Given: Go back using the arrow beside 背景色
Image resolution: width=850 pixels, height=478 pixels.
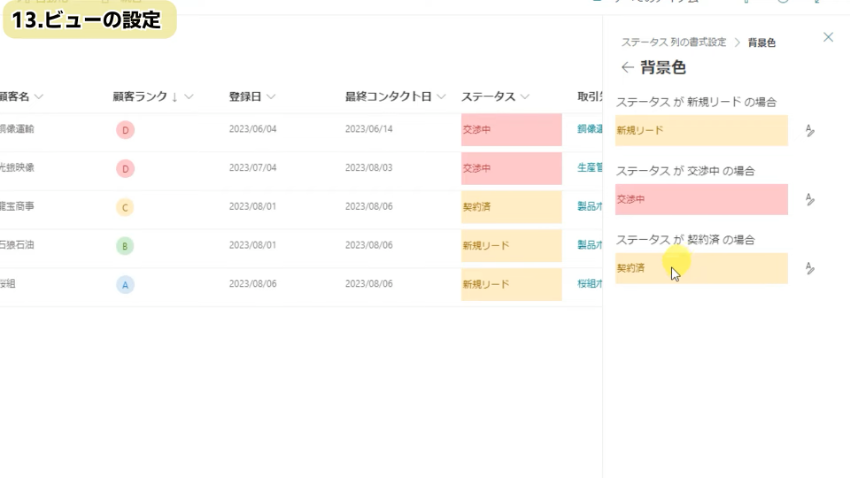Looking at the screenshot, I should pos(627,68).
